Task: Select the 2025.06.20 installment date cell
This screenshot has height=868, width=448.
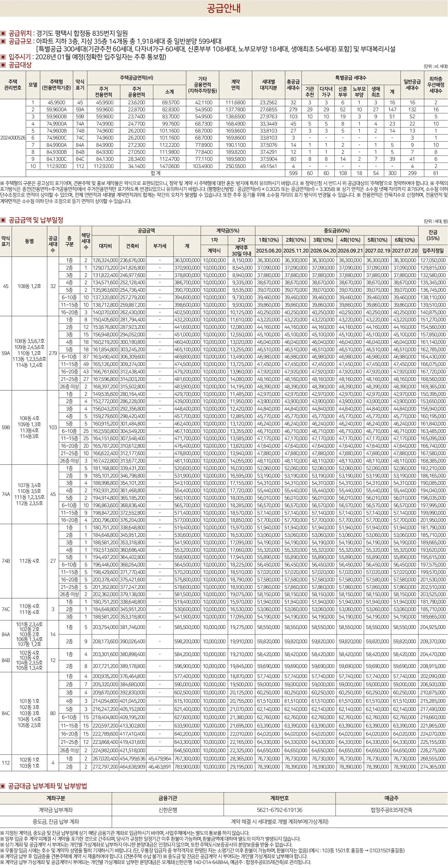Action: (x=269, y=251)
